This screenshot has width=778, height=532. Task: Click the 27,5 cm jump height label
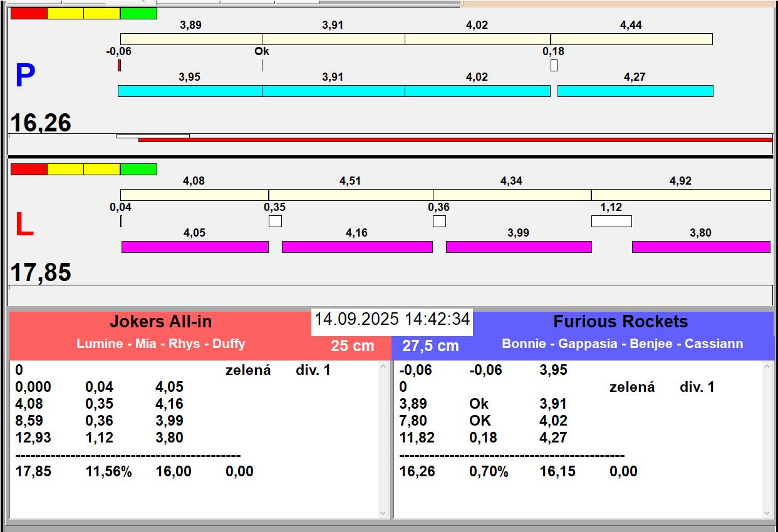[x=430, y=345]
